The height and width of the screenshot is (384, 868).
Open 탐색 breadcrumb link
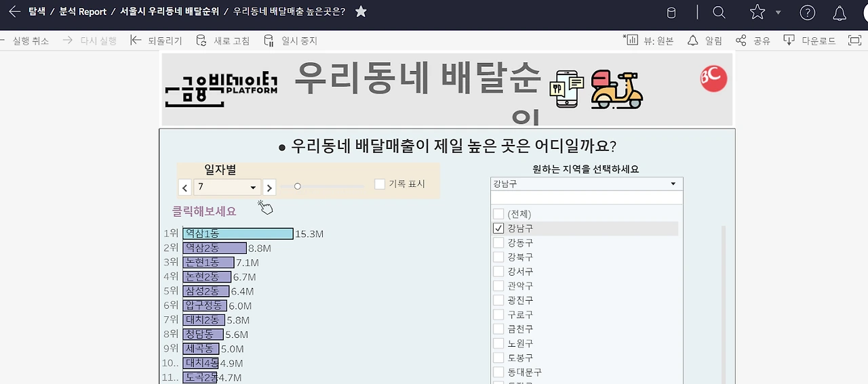point(37,12)
